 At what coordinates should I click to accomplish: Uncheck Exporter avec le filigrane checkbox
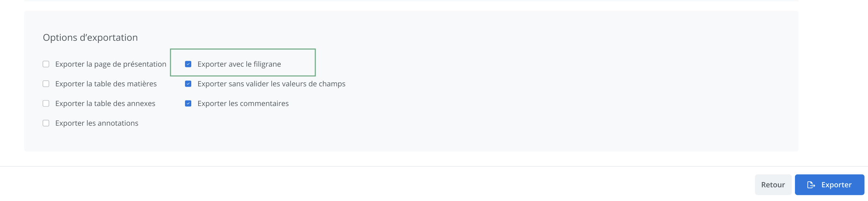188,64
